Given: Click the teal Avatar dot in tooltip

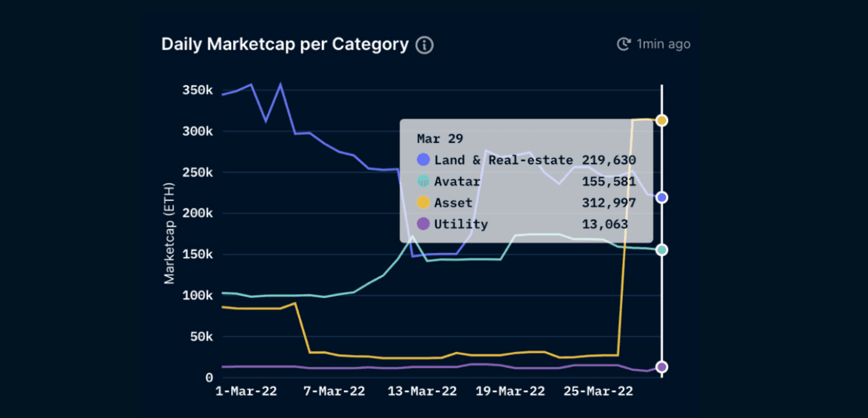Looking at the screenshot, I should tap(423, 181).
